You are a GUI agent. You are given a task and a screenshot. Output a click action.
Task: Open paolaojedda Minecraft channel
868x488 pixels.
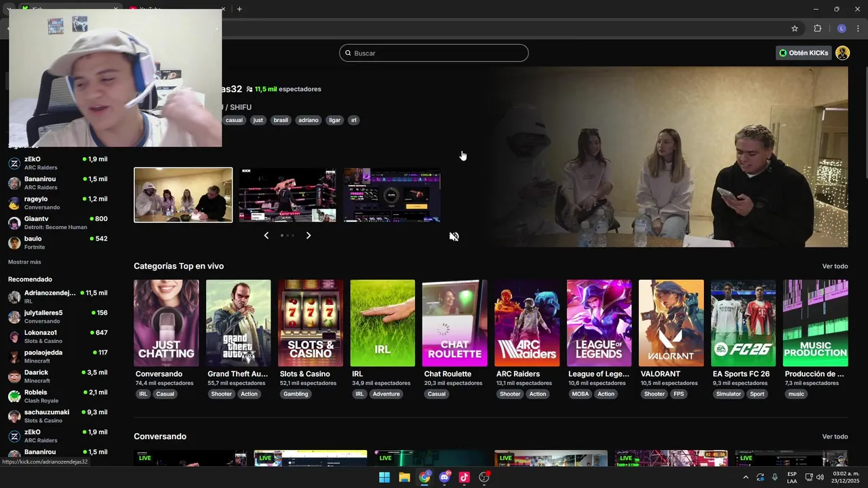pos(58,357)
